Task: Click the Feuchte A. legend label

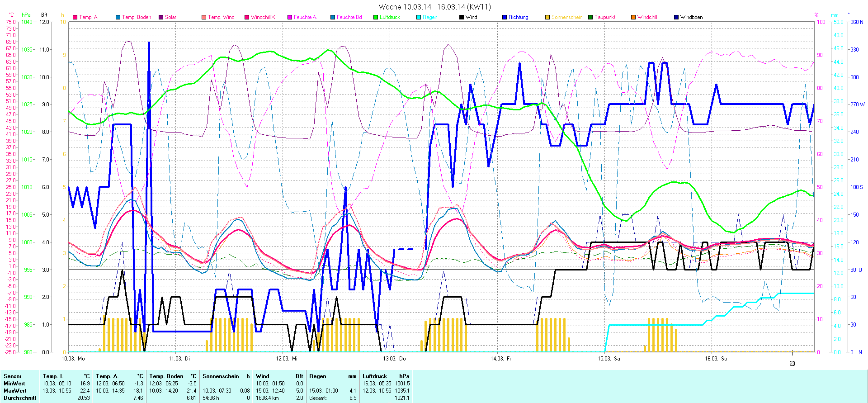Action: click(x=305, y=17)
